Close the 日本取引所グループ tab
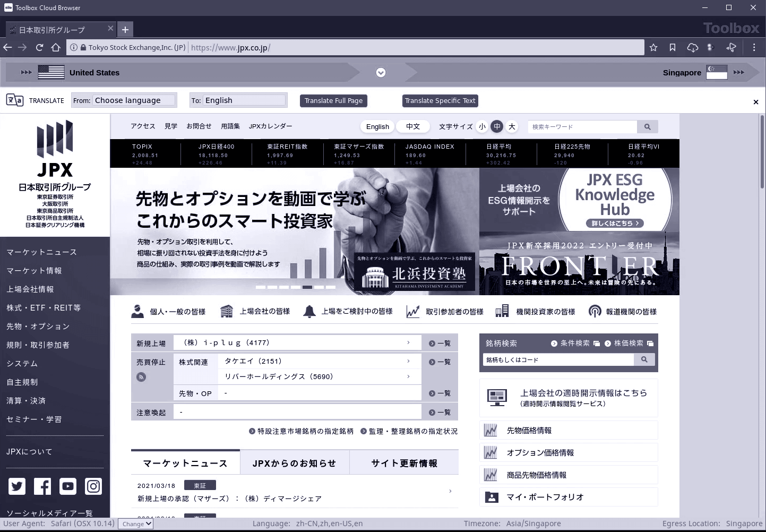This screenshot has width=766, height=532. click(x=110, y=28)
